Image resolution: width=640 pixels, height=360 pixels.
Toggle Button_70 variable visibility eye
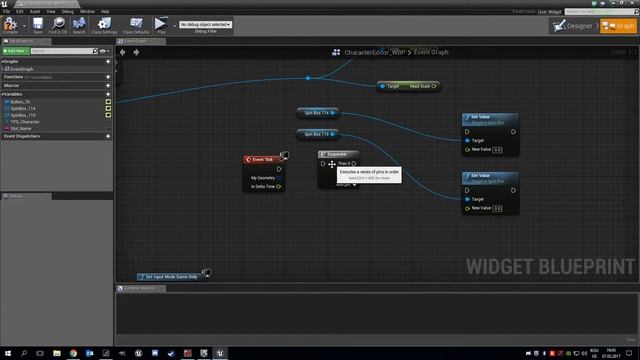pos(108,102)
